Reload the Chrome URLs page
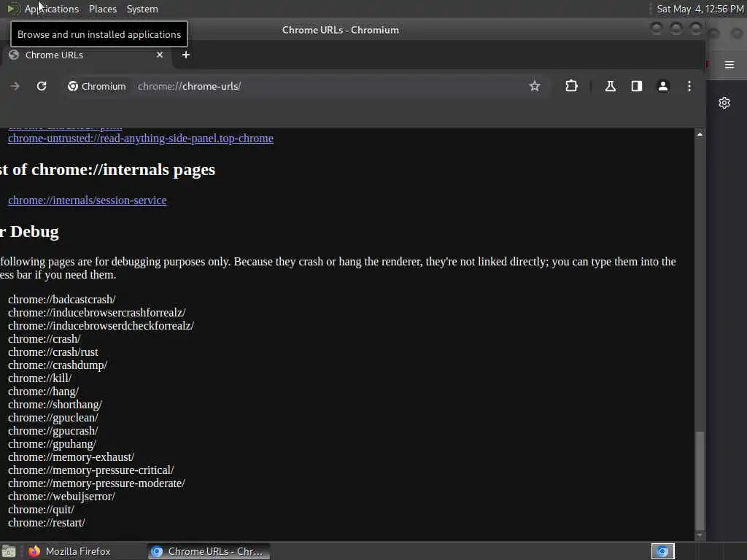 (x=42, y=86)
